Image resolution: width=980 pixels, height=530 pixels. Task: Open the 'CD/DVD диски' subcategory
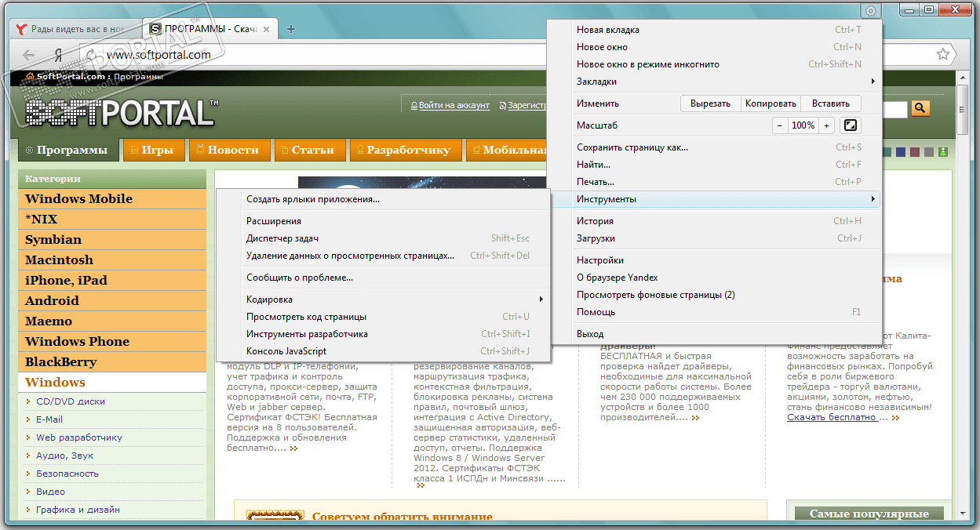71,401
